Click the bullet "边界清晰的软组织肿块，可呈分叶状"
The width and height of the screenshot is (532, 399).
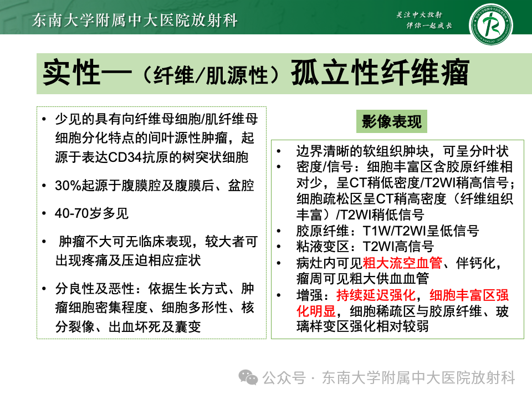(x=402, y=151)
